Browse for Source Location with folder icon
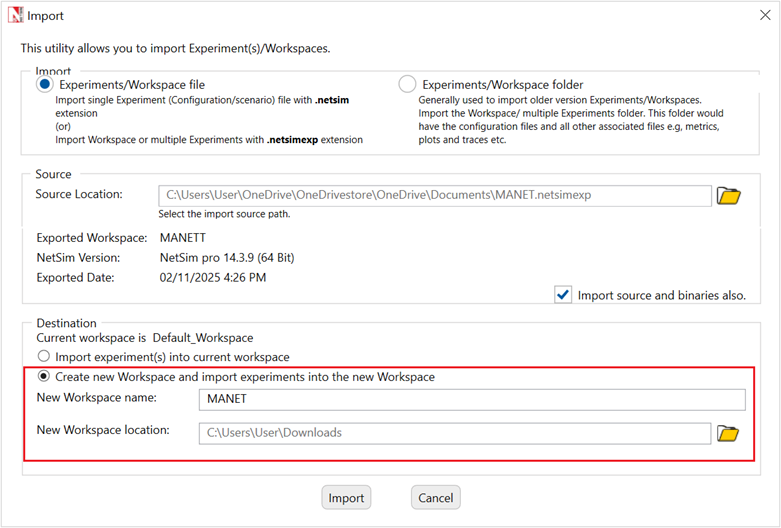The height and width of the screenshot is (528, 781). (728, 196)
